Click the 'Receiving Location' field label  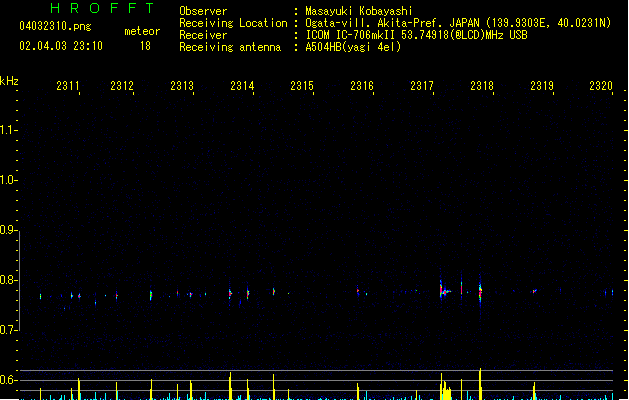[x=233, y=23]
